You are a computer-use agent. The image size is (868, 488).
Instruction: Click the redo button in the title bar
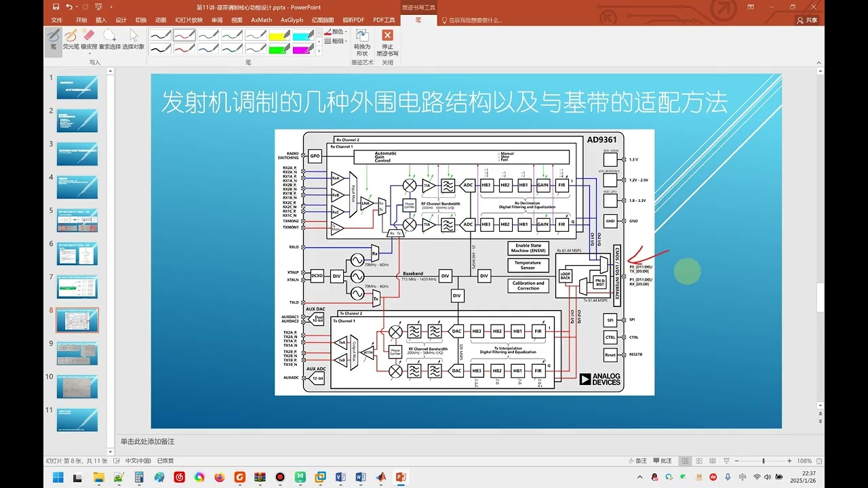(85, 7)
